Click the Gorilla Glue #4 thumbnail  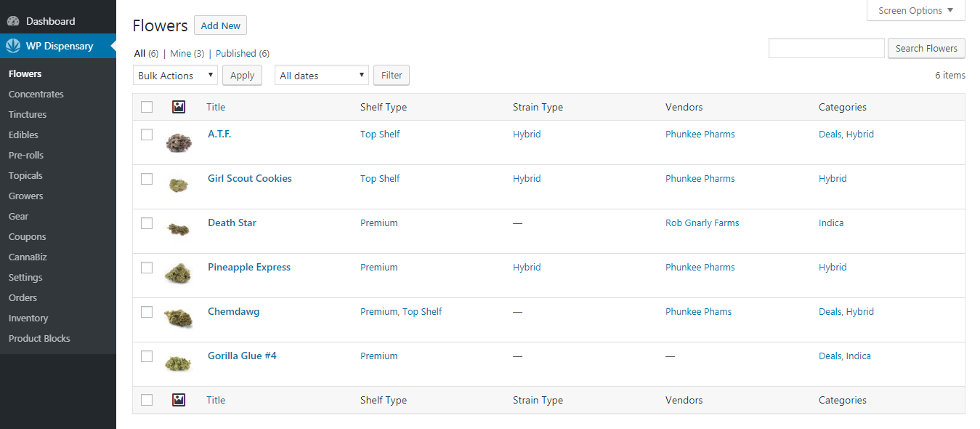click(x=178, y=362)
